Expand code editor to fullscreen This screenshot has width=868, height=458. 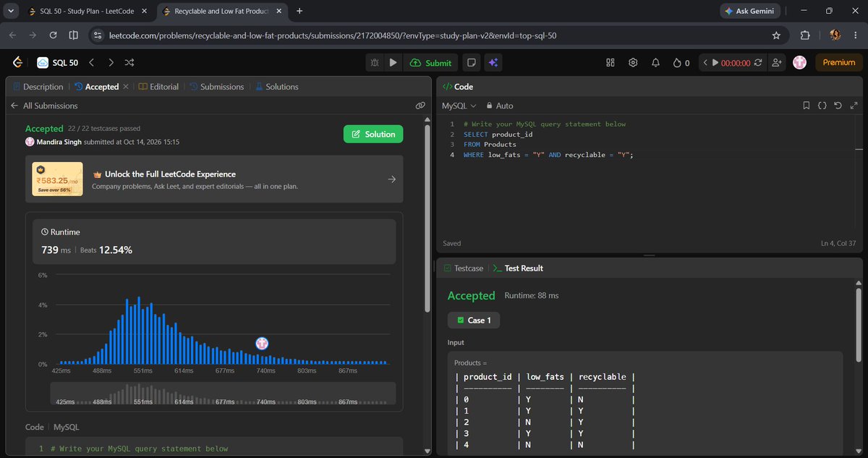(854, 106)
